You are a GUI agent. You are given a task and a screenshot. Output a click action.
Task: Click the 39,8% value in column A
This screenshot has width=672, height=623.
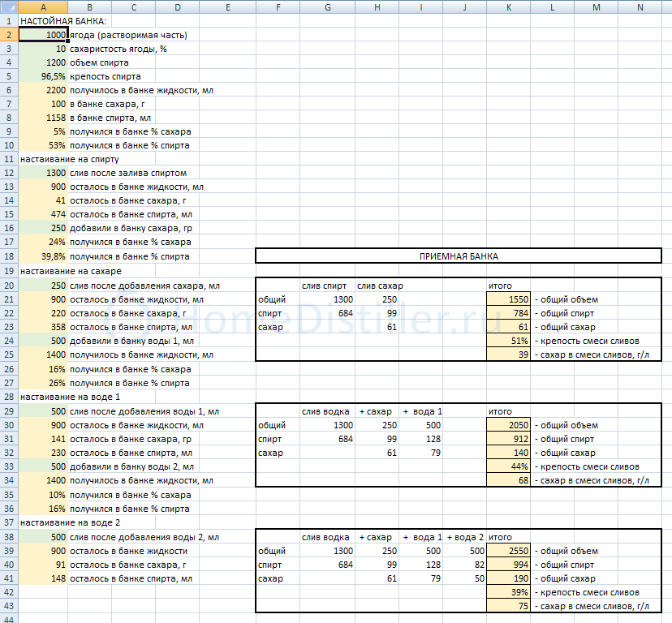point(42,256)
